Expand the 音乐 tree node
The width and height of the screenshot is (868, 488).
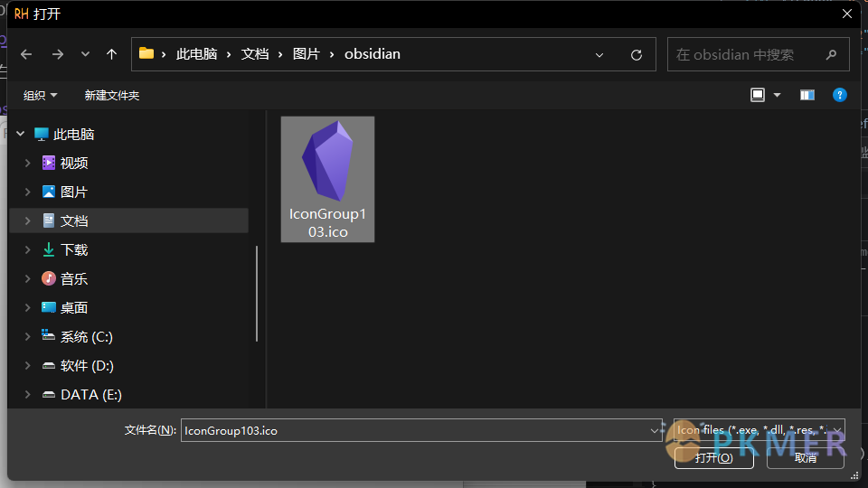(27, 279)
